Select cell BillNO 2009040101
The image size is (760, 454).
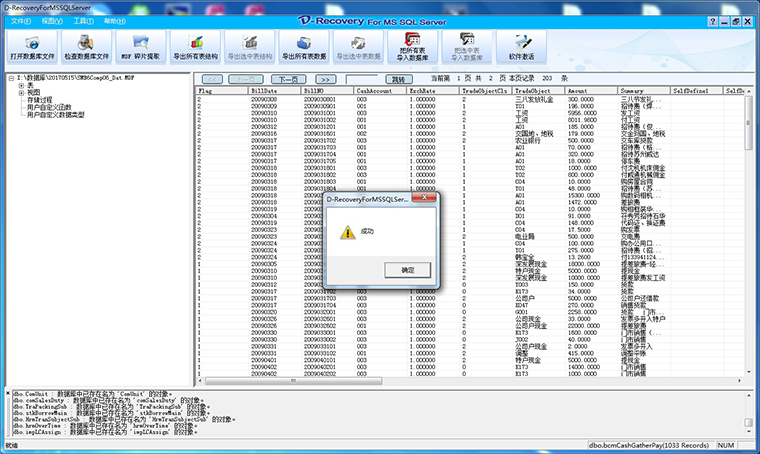[320, 360]
